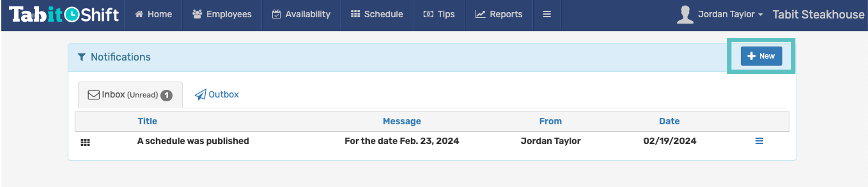Click the filter funnel icon beside Notifications
The image size is (868, 187).
coord(82,57)
